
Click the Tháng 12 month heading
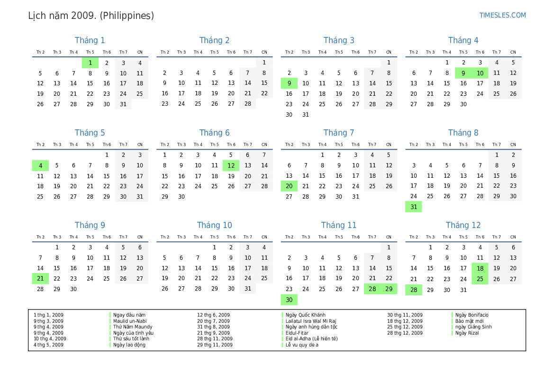pyautogui.click(x=463, y=225)
